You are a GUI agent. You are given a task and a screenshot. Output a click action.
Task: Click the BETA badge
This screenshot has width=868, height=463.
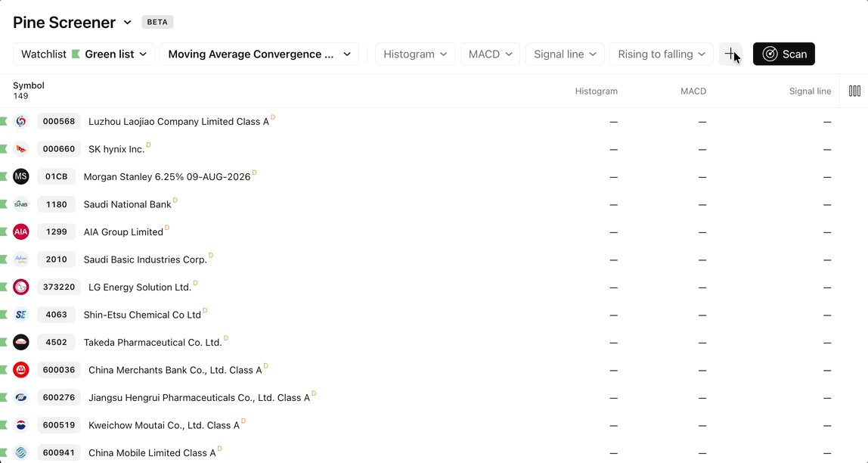pos(158,22)
